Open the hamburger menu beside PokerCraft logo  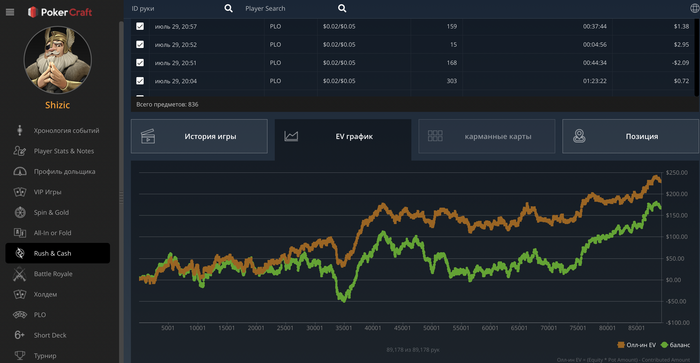10,12
